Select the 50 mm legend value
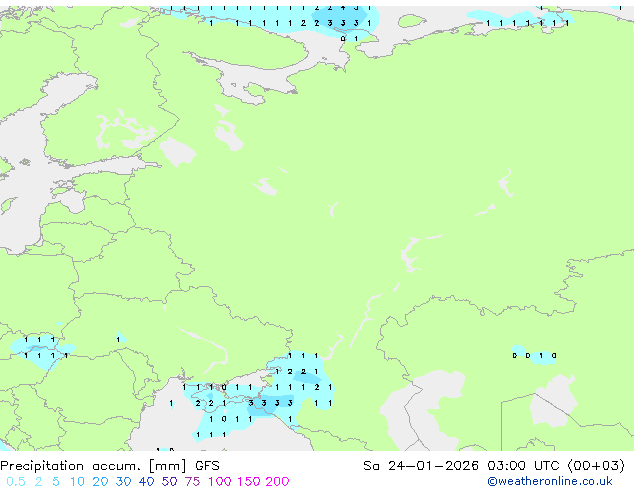This screenshot has height=490, width=634. click(169, 482)
